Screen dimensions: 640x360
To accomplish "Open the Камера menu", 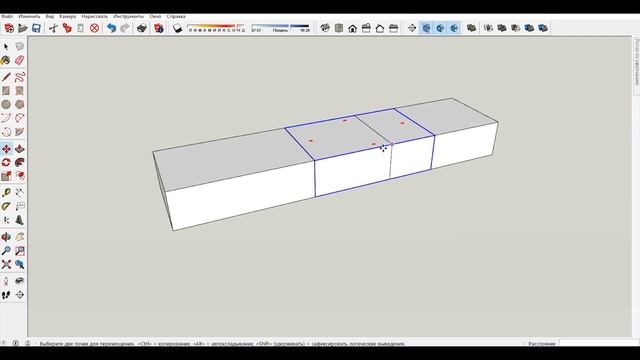I will coord(68,16).
